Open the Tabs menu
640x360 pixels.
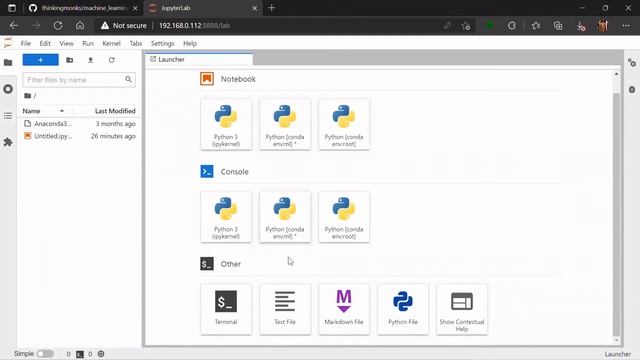point(136,43)
